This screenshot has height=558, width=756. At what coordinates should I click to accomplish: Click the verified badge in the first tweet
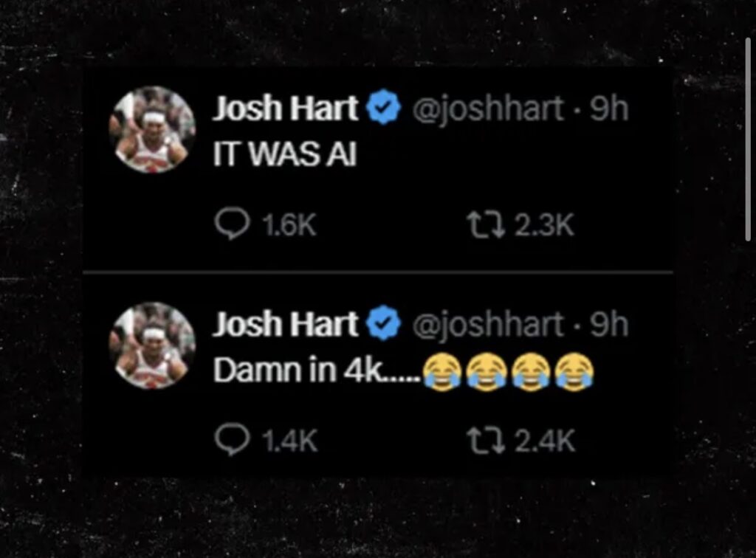pos(383,107)
